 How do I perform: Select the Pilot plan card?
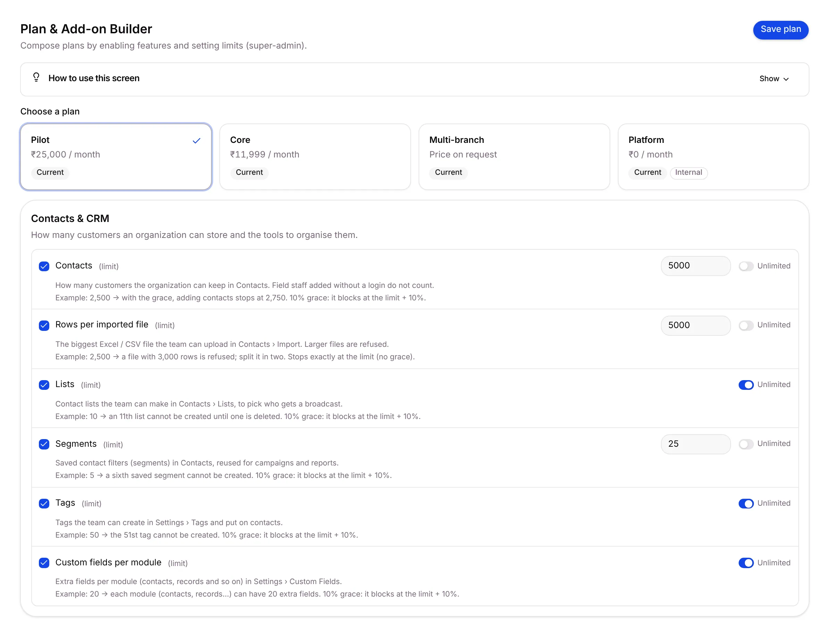(116, 157)
